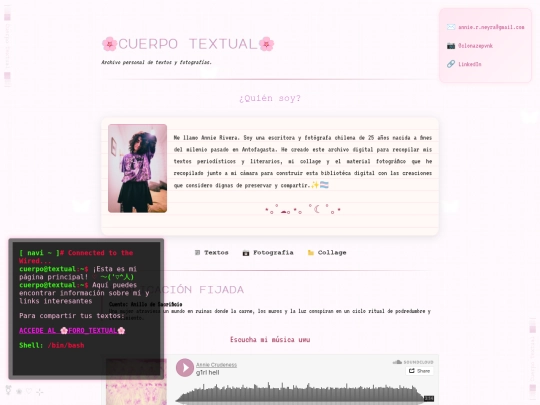
Task: Click the camera icon next to Fotografía
Action: (x=246, y=253)
